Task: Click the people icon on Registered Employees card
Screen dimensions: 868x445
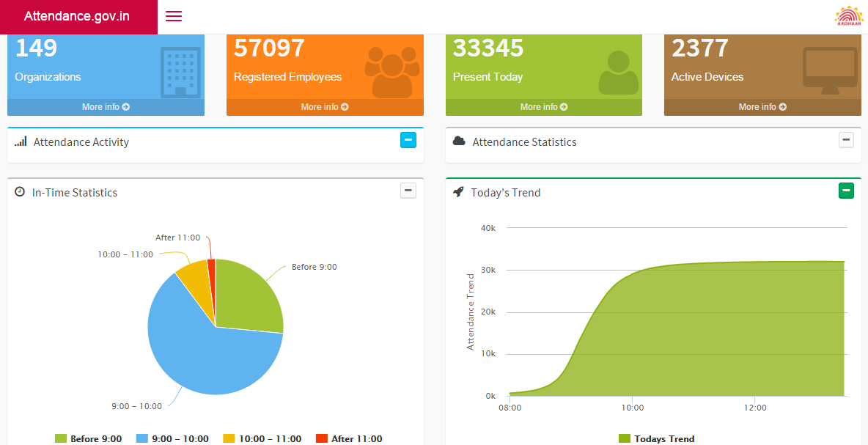Action: pyautogui.click(x=394, y=70)
